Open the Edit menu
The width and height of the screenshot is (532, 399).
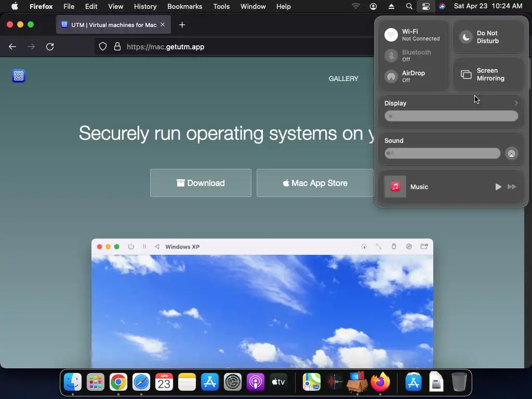click(91, 6)
